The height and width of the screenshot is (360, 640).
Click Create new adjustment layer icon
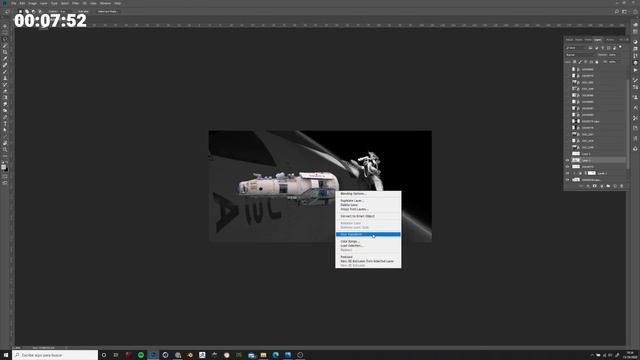click(x=601, y=186)
